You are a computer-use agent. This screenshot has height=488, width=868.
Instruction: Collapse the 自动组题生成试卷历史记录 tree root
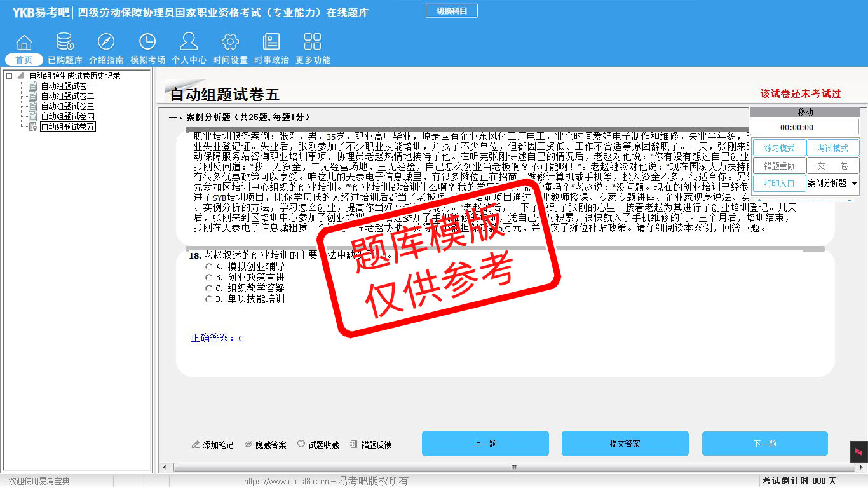point(10,76)
